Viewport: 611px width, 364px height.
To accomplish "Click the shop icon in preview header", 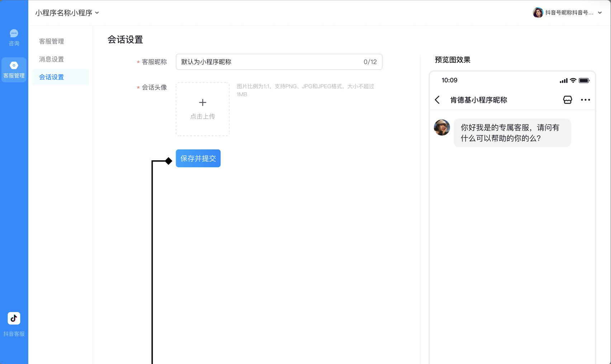I will coord(567,100).
